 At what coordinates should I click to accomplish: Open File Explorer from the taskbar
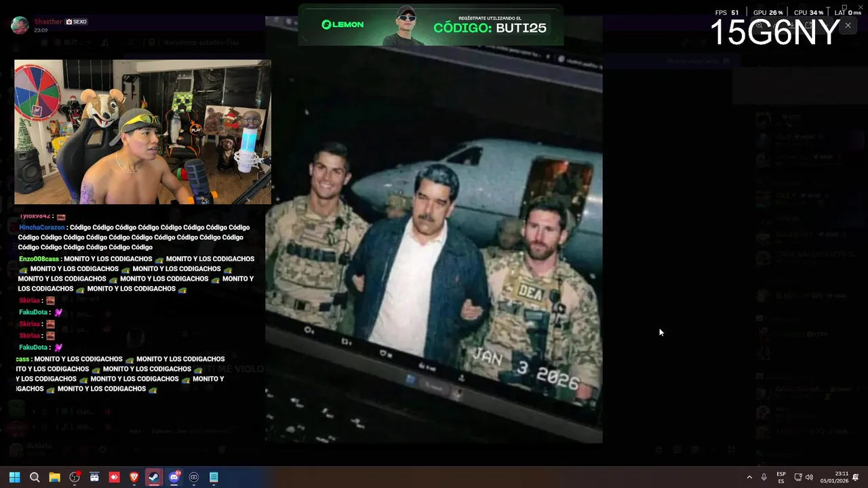[x=54, y=477]
